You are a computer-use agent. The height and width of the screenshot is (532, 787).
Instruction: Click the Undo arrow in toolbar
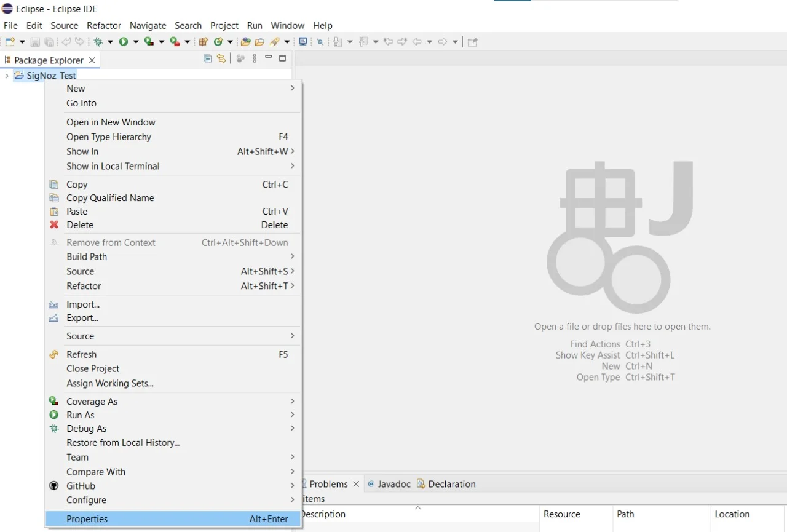coord(66,42)
